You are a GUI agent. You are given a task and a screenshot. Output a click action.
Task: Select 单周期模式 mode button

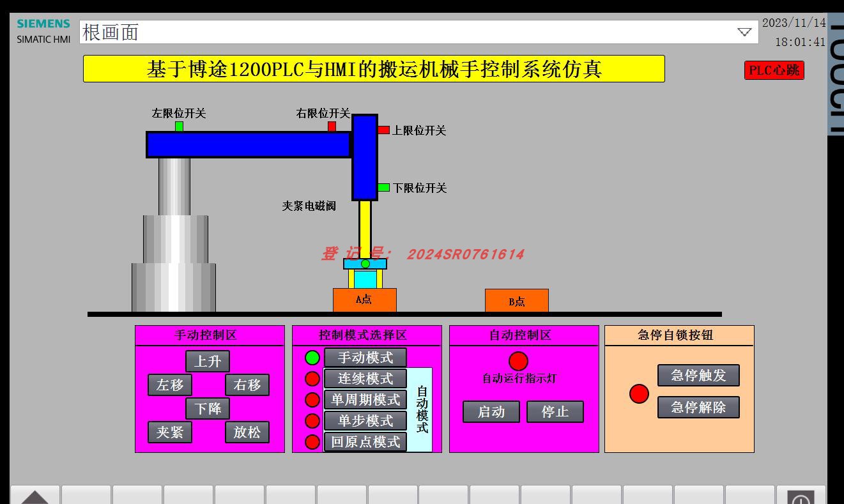click(365, 400)
